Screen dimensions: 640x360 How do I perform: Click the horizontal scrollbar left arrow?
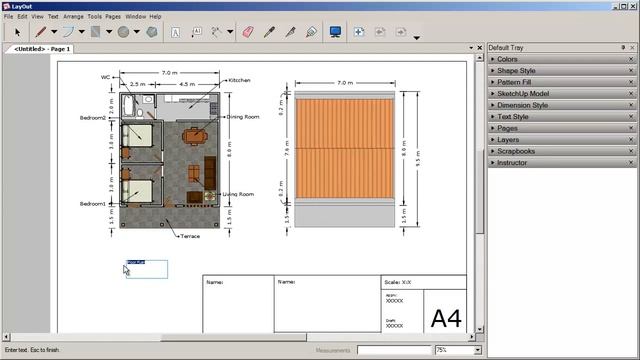[x=6, y=337]
